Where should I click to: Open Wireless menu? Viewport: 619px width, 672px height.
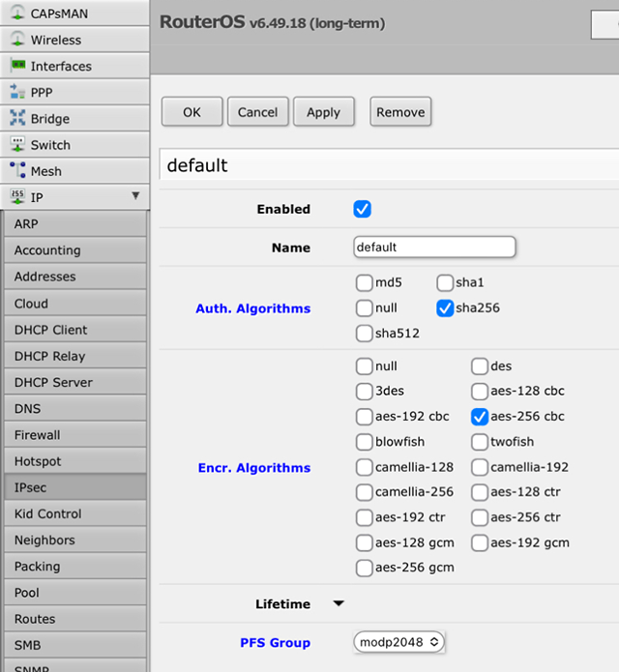click(74, 40)
